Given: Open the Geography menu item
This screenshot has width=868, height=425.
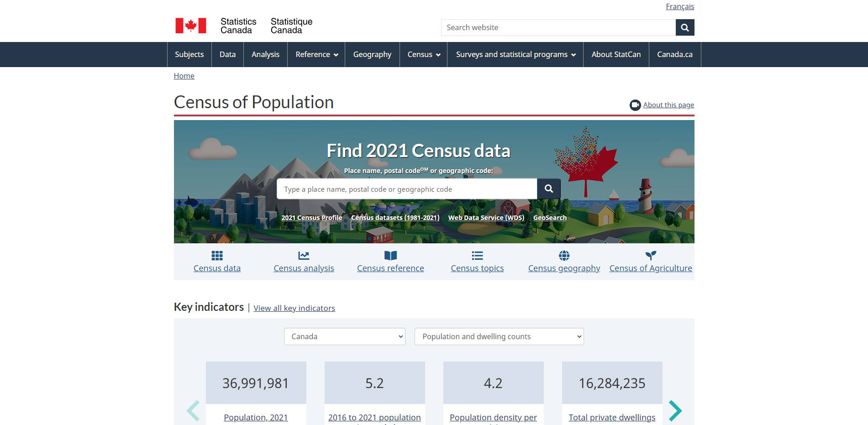Looking at the screenshot, I should pos(373,55).
